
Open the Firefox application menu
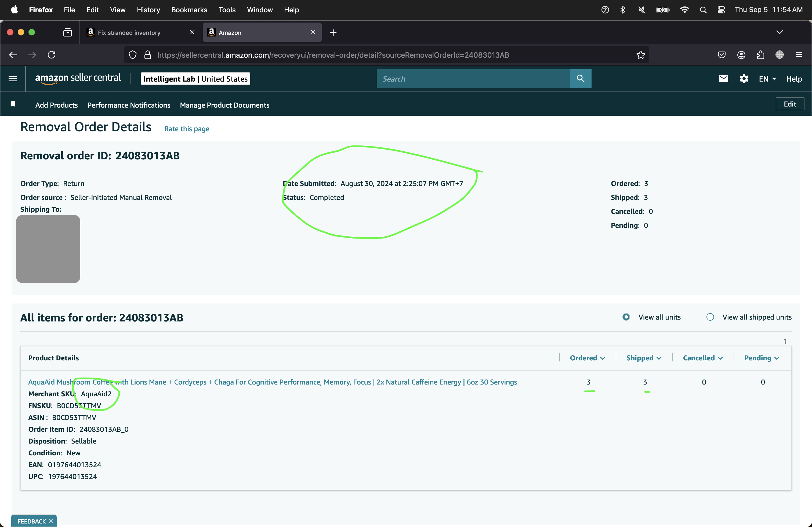tap(799, 55)
